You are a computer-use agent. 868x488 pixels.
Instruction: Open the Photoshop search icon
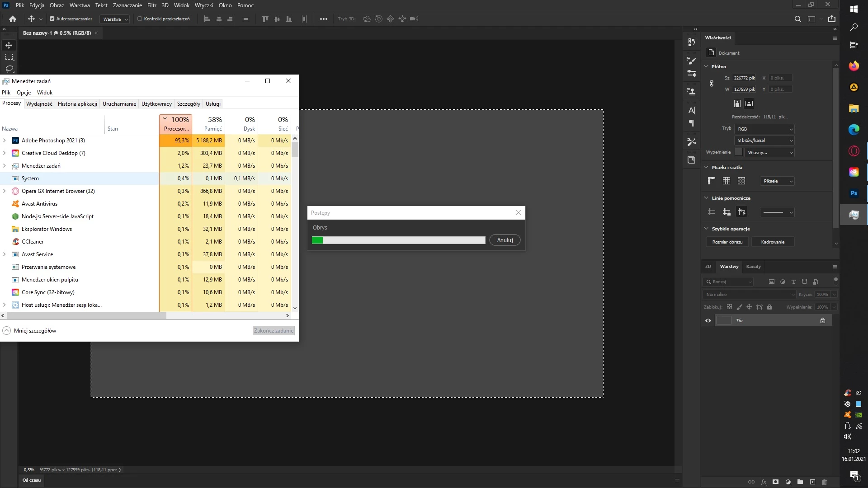[x=797, y=19]
